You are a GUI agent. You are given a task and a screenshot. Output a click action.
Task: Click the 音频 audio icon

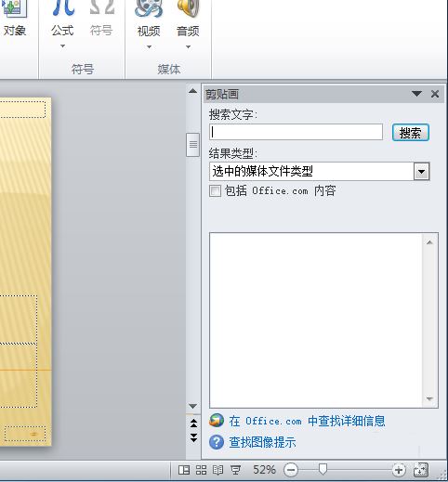click(188, 8)
